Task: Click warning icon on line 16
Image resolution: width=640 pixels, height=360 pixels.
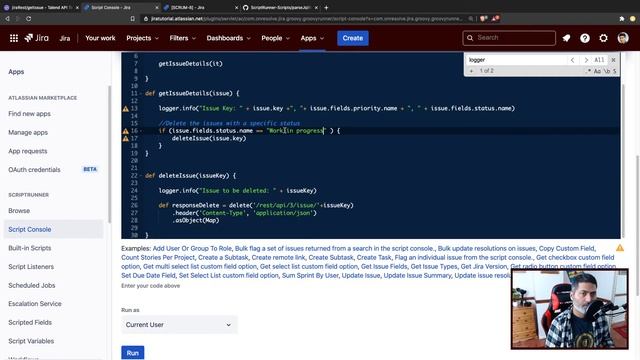Action: 126,131
